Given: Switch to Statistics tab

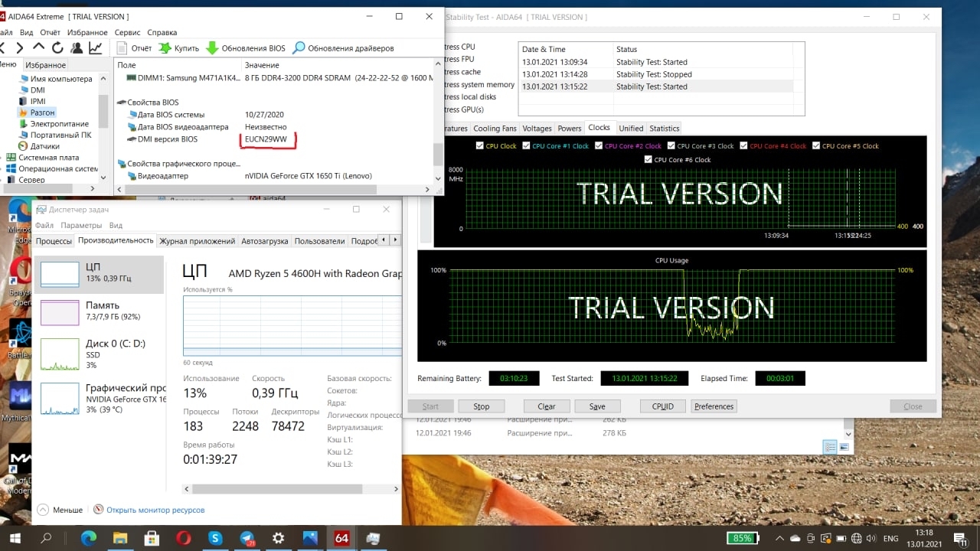Looking at the screenshot, I should click(664, 129).
